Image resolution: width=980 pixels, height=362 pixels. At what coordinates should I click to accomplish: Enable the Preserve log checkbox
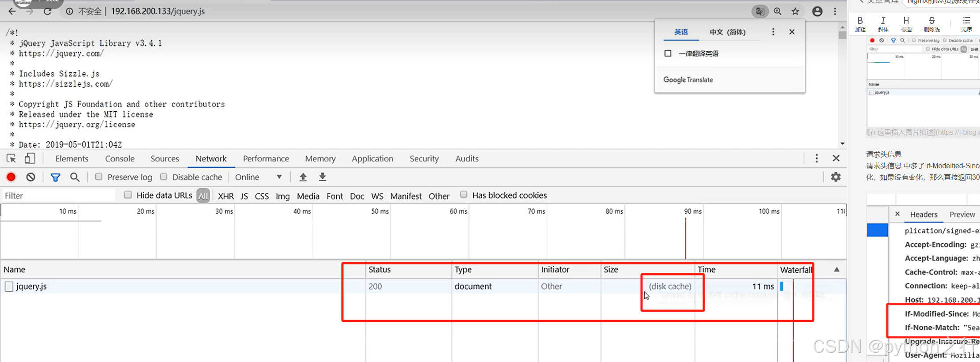coord(99,177)
